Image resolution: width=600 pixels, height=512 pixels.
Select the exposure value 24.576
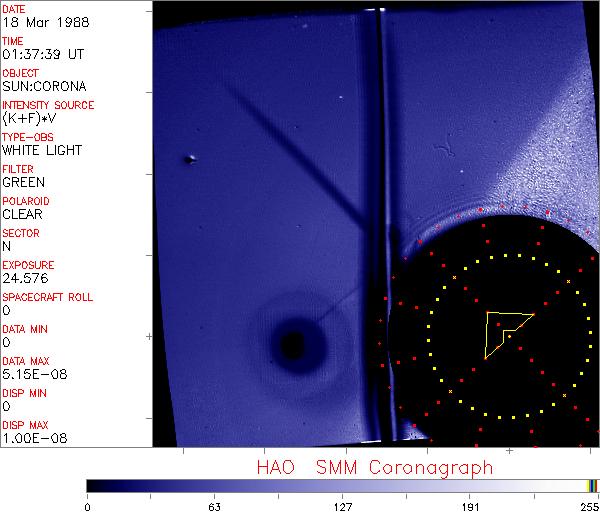(x=25, y=278)
